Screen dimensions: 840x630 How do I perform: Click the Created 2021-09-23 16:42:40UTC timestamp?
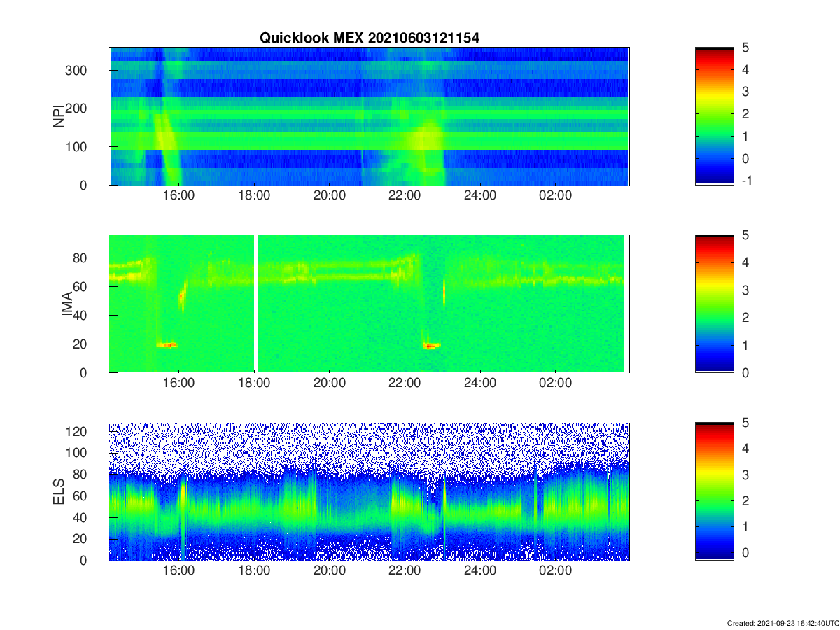click(x=783, y=622)
